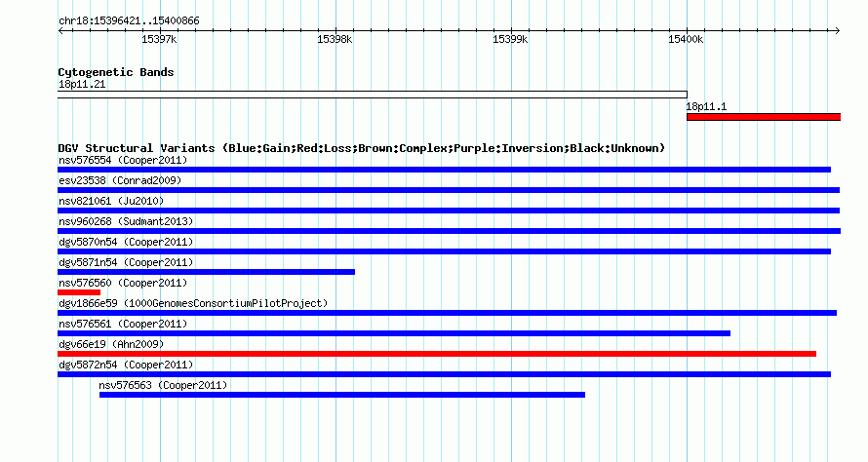Open variant label nsv576554 (Cooper2011)
The height and width of the screenshot is (462, 868).
[123, 161]
